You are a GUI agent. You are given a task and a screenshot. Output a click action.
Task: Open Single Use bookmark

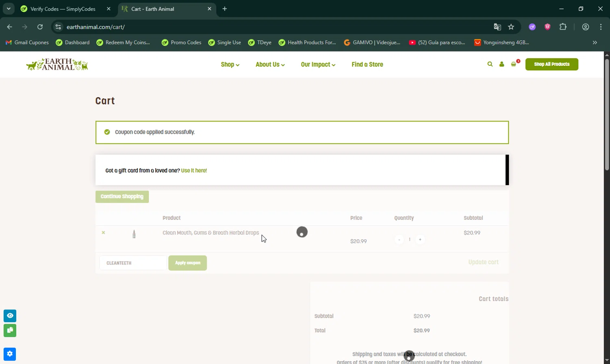224,42
